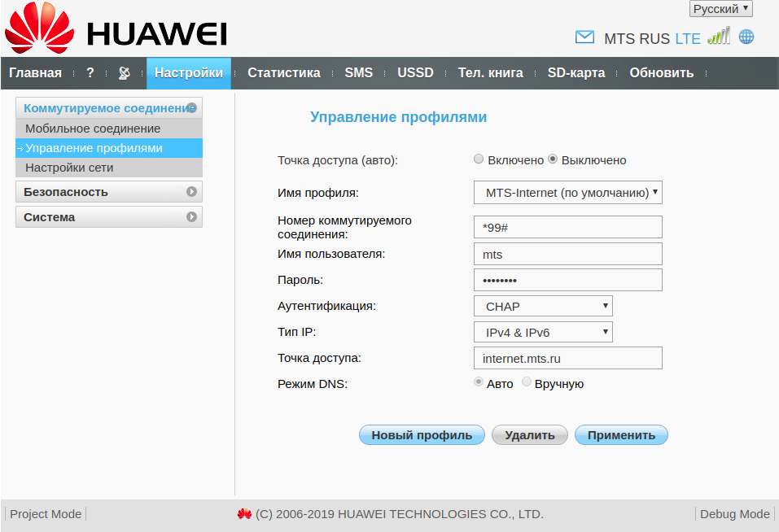
Task: Expand the Система section arrow icon
Action: pyautogui.click(x=191, y=217)
